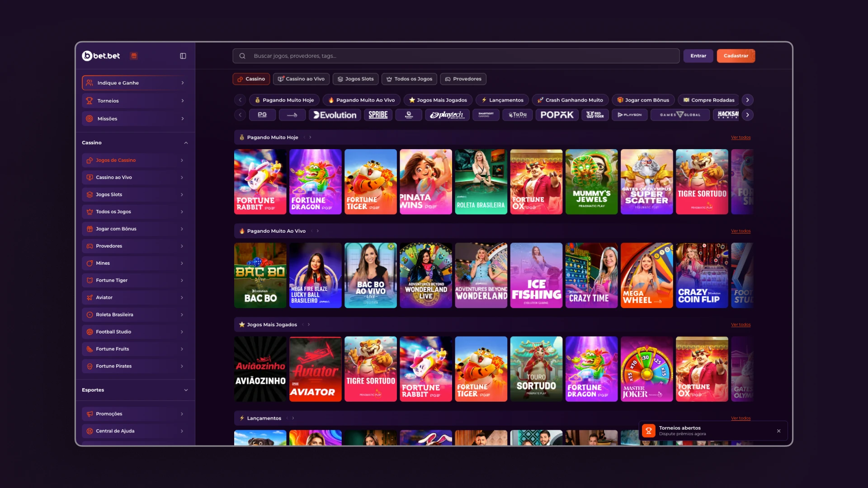The height and width of the screenshot is (488, 868).
Task: Filter by POPOK provider logo
Action: point(557,115)
